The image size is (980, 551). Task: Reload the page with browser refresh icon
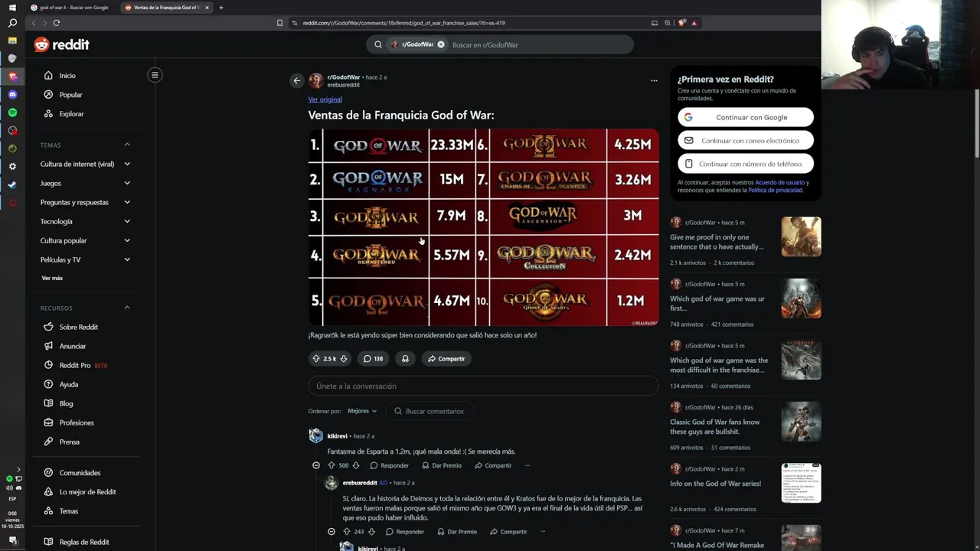[x=56, y=23]
